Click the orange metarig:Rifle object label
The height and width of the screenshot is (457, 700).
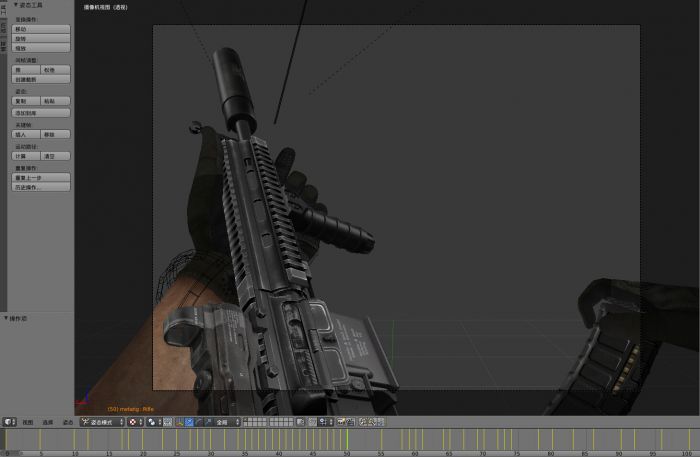click(x=130, y=409)
